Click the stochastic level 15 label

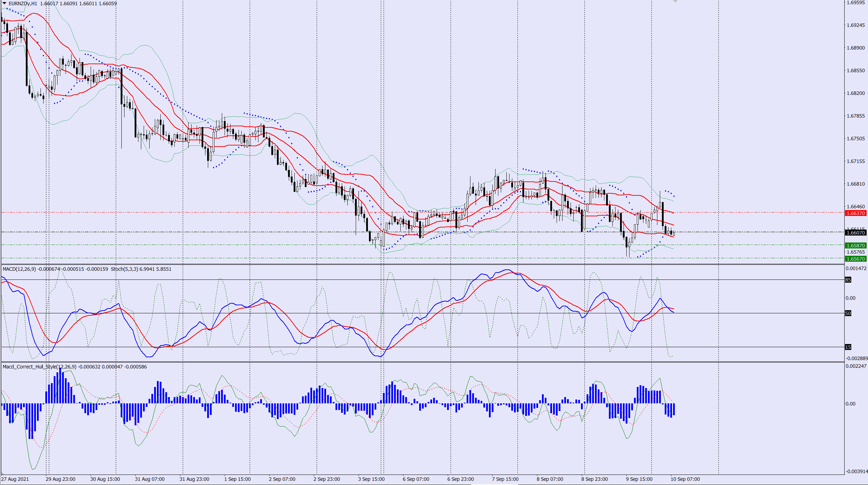click(x=848, y=347)
